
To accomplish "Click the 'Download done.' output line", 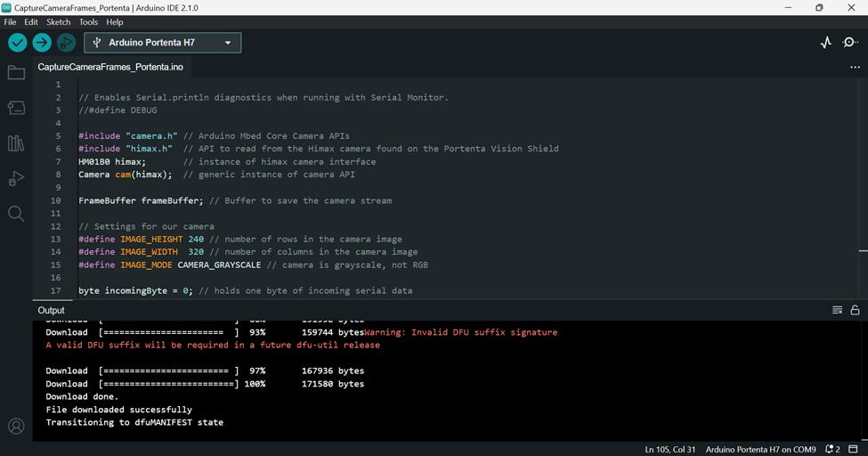I will (x=82, y=396).
